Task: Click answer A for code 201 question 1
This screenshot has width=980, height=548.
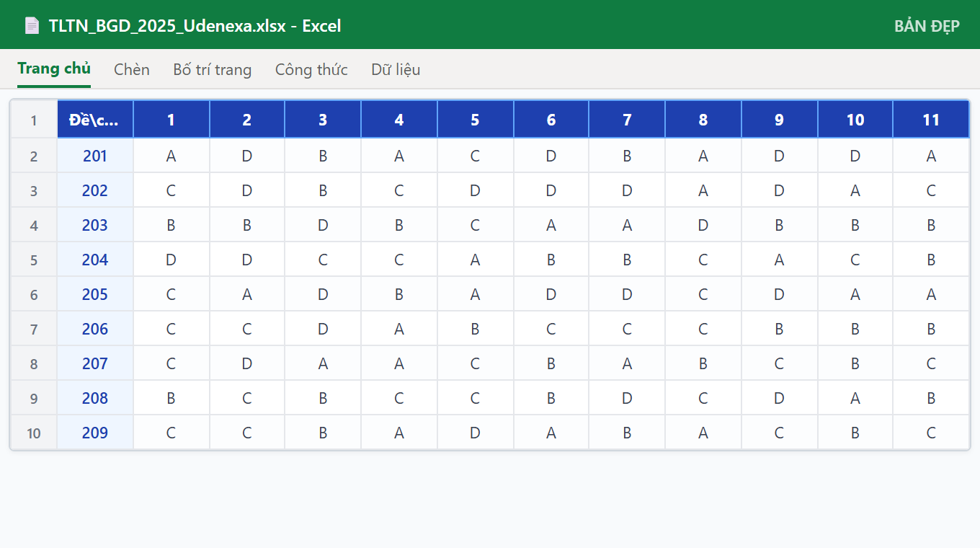Action: click(x=171, y=156)
